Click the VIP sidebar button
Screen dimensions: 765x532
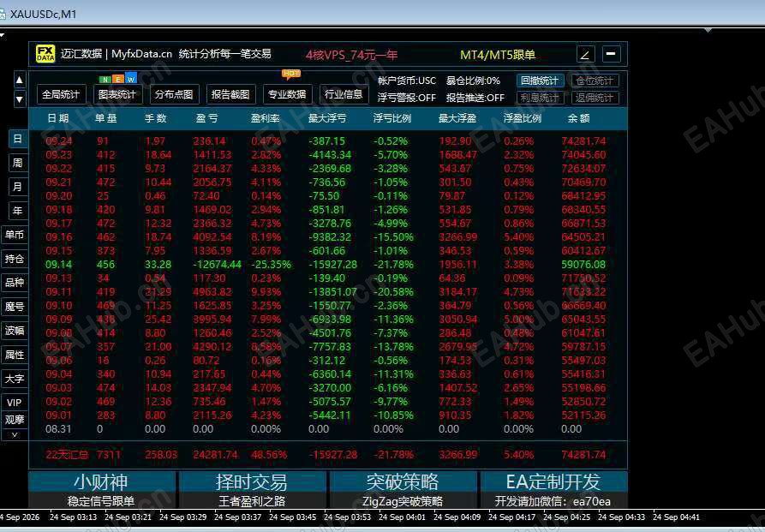(x=15, y=402)
